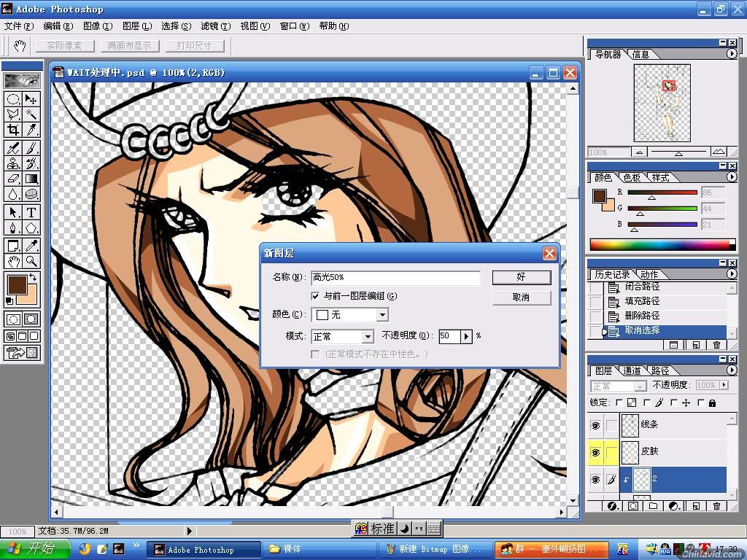
Task: Select the Polygon shape tool
Action: point(31,227)
